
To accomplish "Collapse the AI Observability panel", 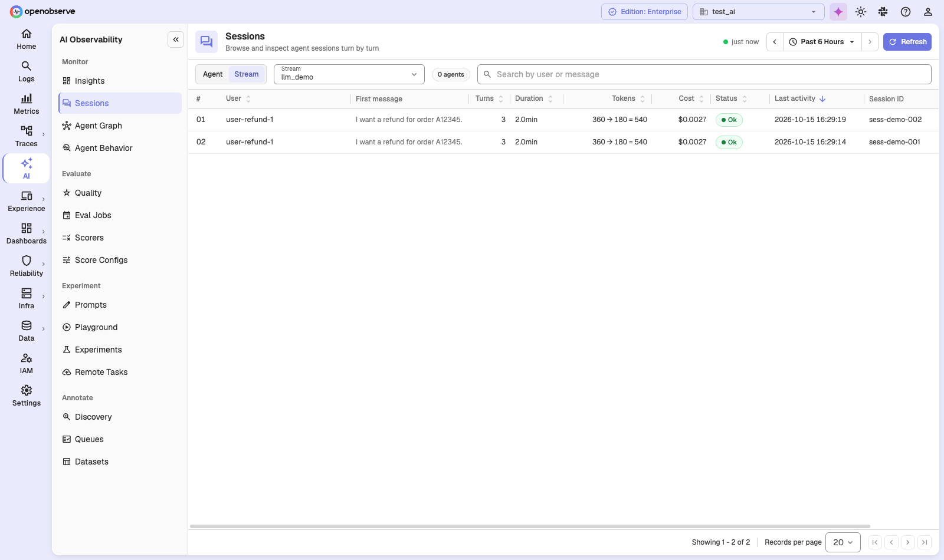I will (176, 39).
